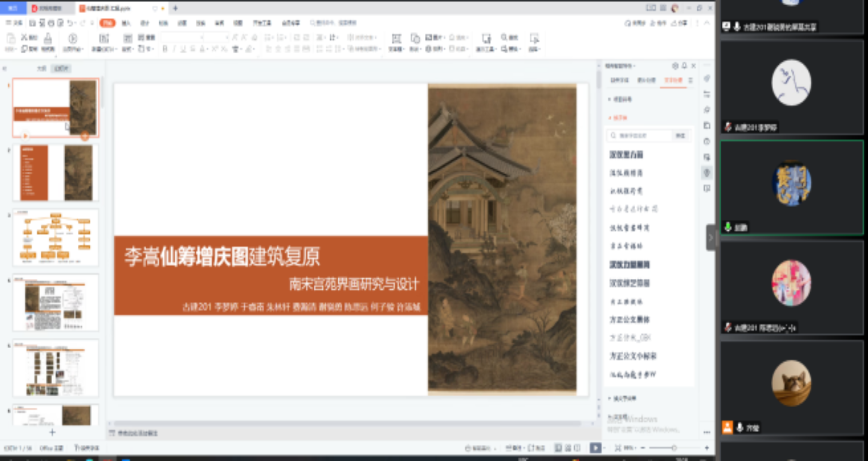Start the slideshow from the status bar

(x=595, y=448)
